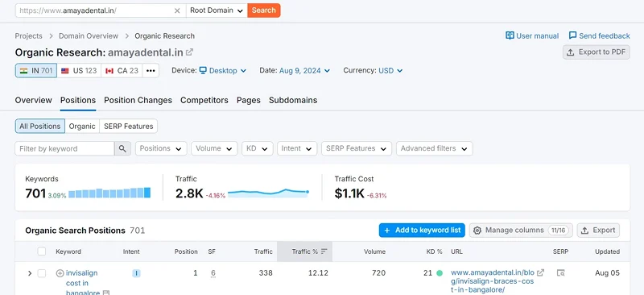Open Manage columns settings

point(521,231)
